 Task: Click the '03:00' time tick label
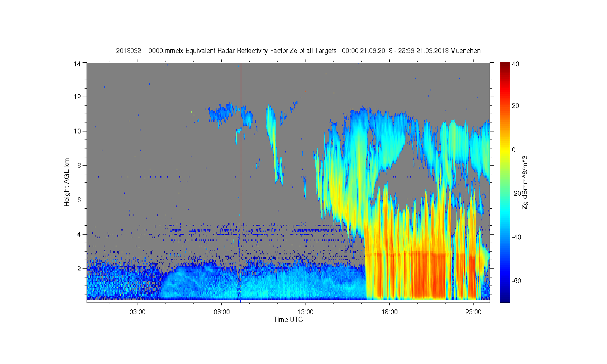click(138, 312)
